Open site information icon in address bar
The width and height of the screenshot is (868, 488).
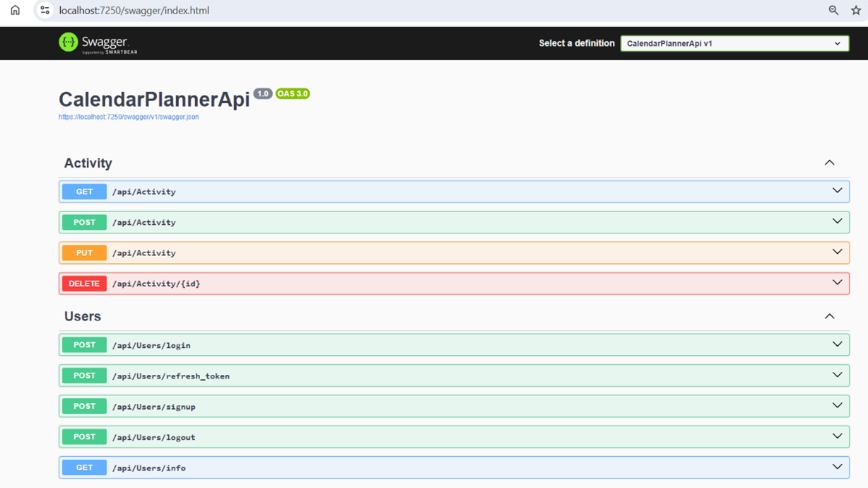tap(45, 11)
